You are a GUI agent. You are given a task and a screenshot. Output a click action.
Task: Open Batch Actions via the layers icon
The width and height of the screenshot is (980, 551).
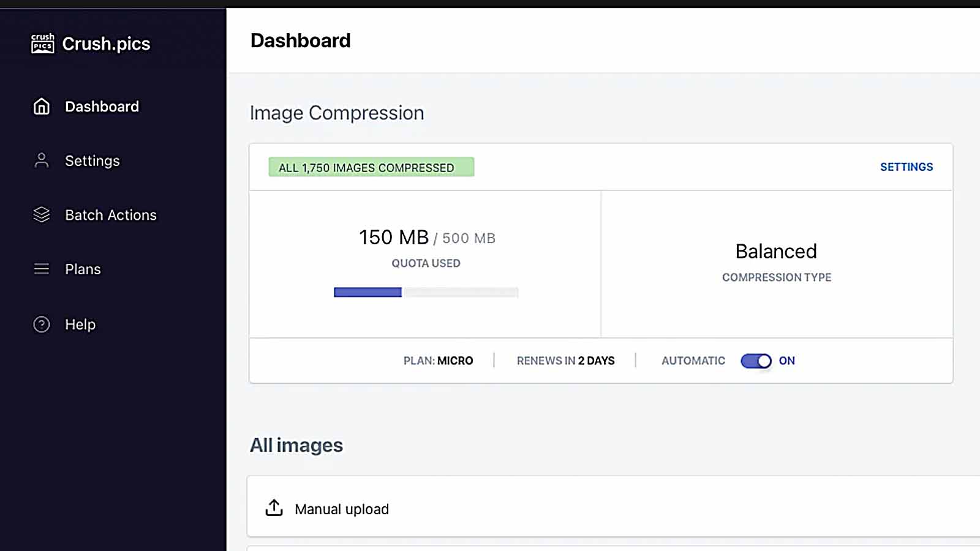(x=40, y=214)
